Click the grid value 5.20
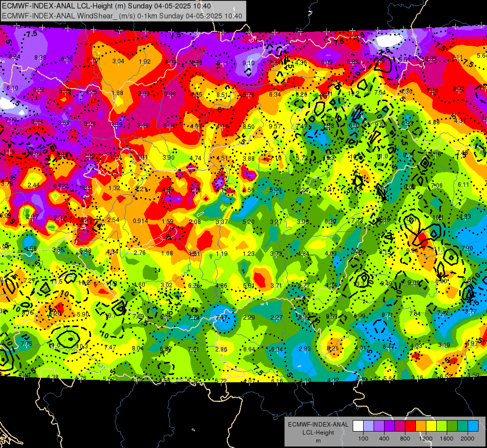This screenshot has height=448, width=487. (x=248, y=222)
